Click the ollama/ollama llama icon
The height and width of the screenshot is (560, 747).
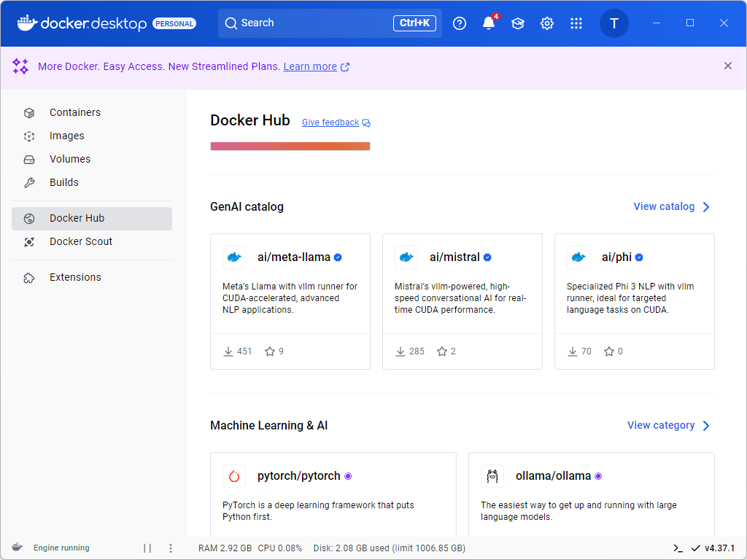click(x=492, y=475)
